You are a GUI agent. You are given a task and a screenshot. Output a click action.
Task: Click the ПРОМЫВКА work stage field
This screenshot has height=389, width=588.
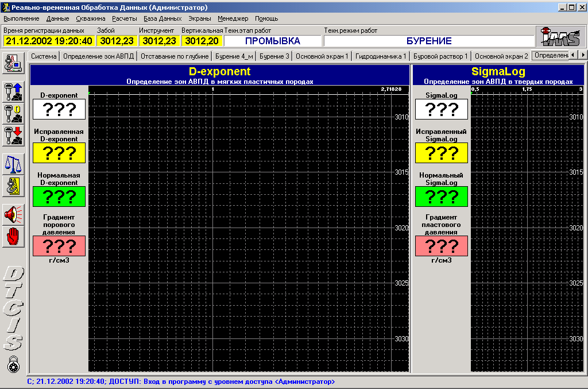click(x=273, y=41)
